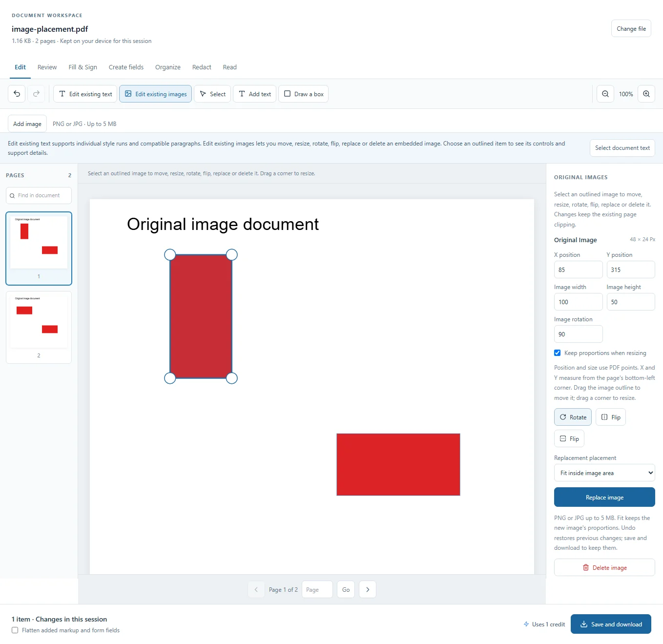Click bottom-left resize handle of image
This screenshot has height=644, width=663.
(170, 378)
